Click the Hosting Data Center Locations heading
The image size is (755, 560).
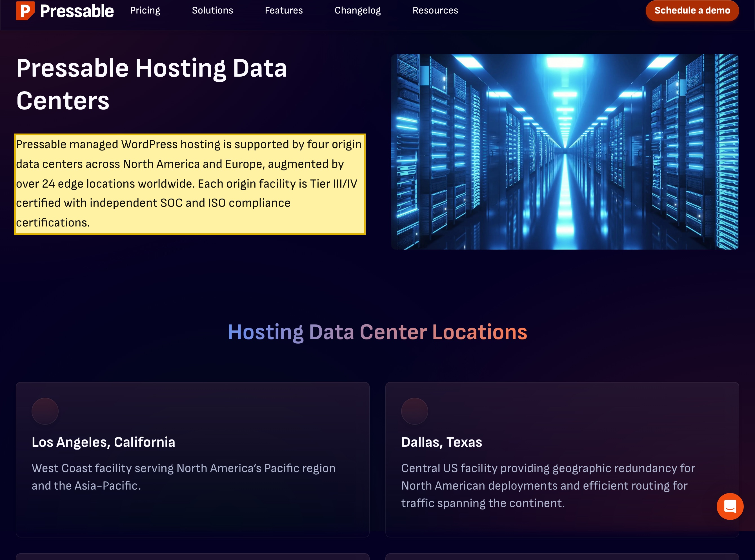[x=377, y=332]
